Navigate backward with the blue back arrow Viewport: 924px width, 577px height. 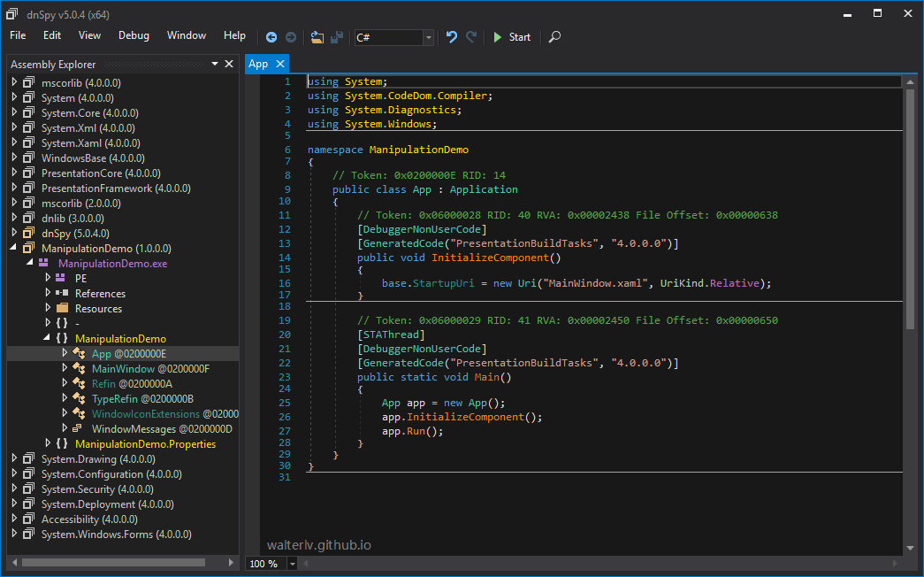click(x=271, y=37)
